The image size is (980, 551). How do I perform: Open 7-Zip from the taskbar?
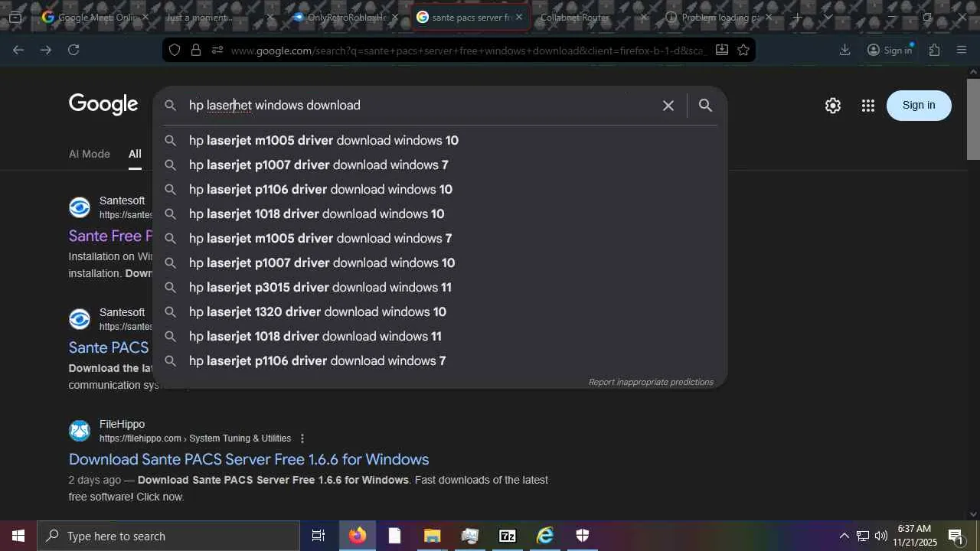(x=507, y=536)
